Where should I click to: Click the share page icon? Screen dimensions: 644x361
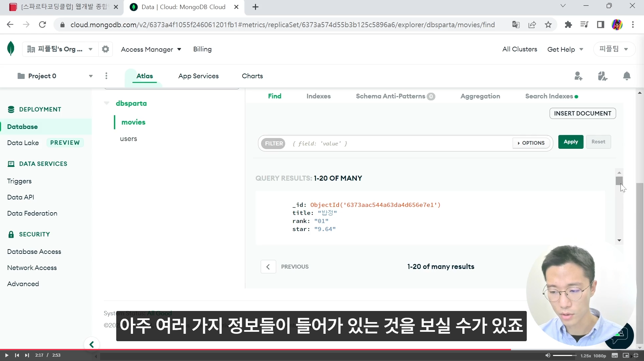tap(532, 25)
